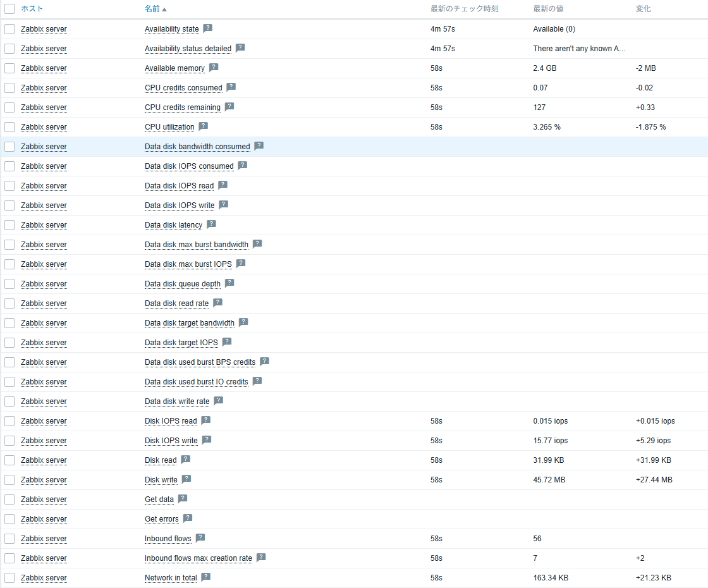Toggle the select-all checkbox in header
This screenshot has width=708, height=588.
(9, 9)
